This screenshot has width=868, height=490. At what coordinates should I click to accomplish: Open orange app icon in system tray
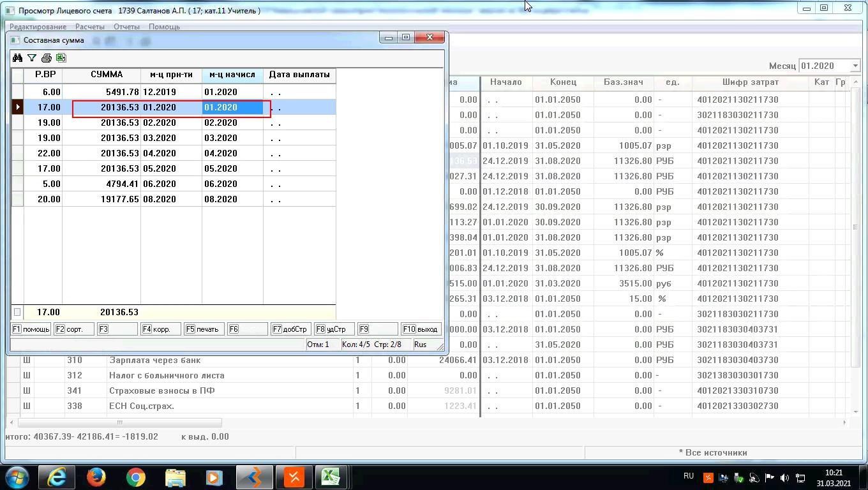click(x=708, y=477)
